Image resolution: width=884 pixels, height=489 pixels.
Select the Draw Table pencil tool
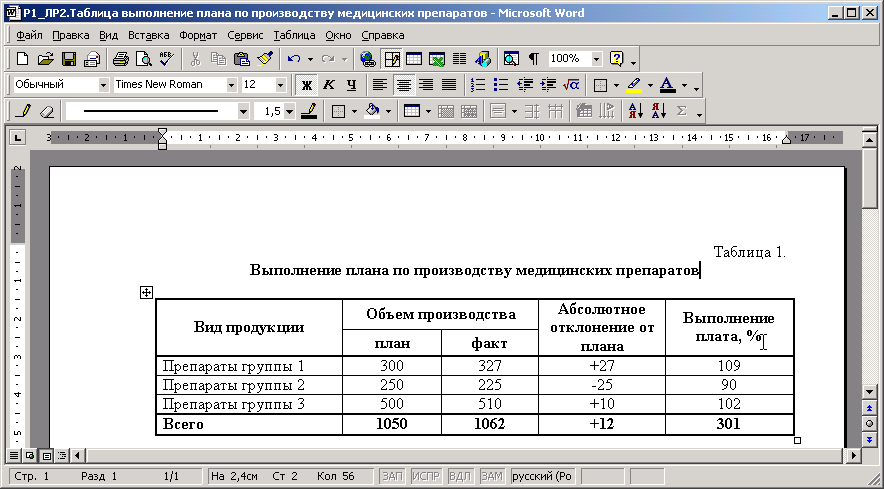(x=24, y=111)
